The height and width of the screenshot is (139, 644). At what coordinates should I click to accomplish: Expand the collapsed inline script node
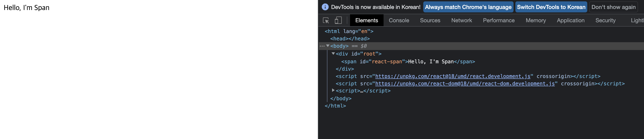333,90
